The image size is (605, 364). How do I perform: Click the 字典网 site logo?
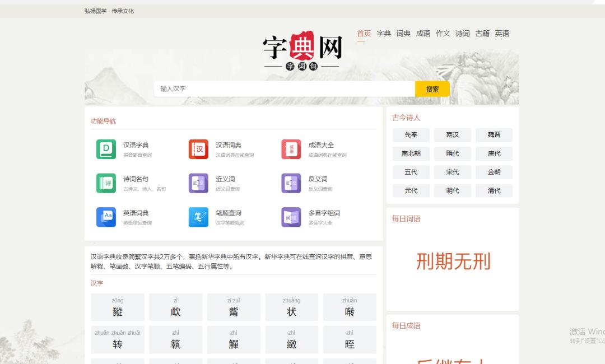click(302, 52)
